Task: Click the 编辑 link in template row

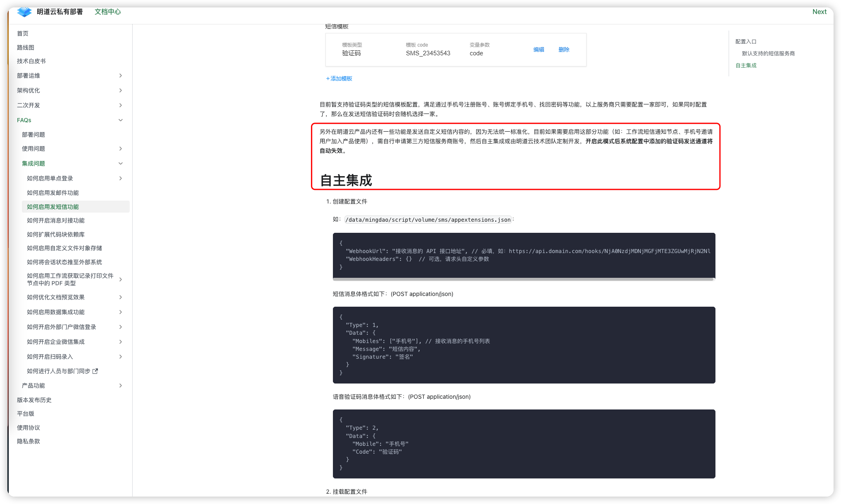Action: click(539, 50)
